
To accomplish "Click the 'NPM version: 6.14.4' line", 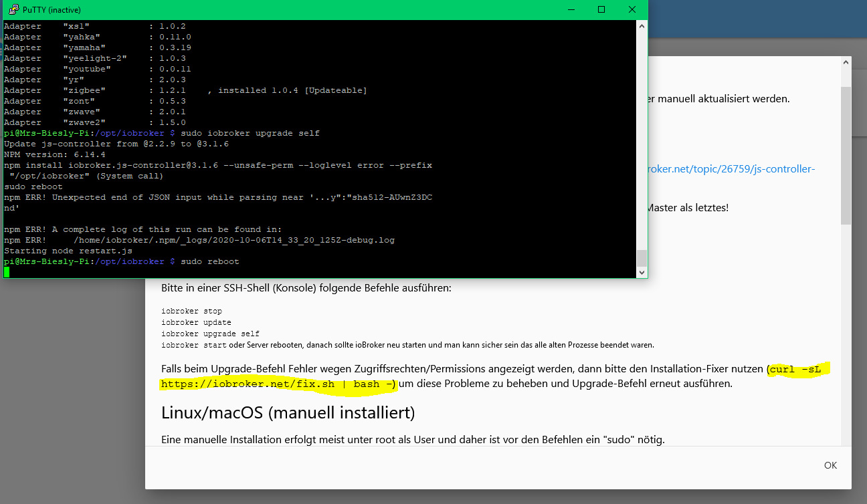I will tap(55, 154).
